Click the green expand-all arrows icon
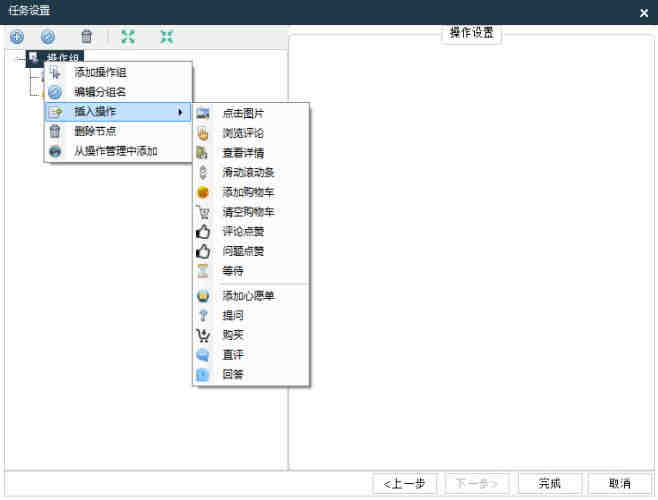Viewport: 658px width, 500px height. pyautogui.click(x=128, y=37)
